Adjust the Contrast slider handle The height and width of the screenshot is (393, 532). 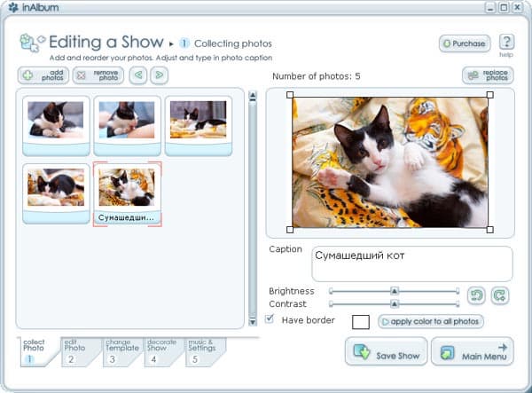[x=394, y=303]
